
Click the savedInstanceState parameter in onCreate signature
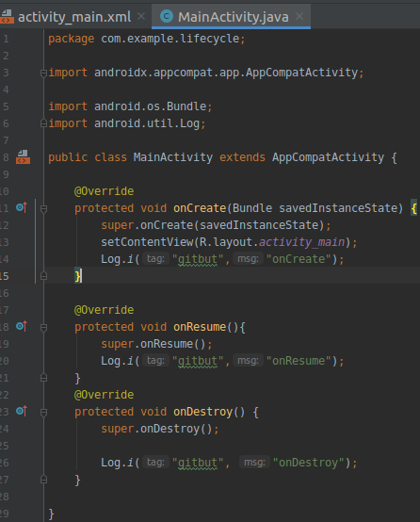[338, 208]
